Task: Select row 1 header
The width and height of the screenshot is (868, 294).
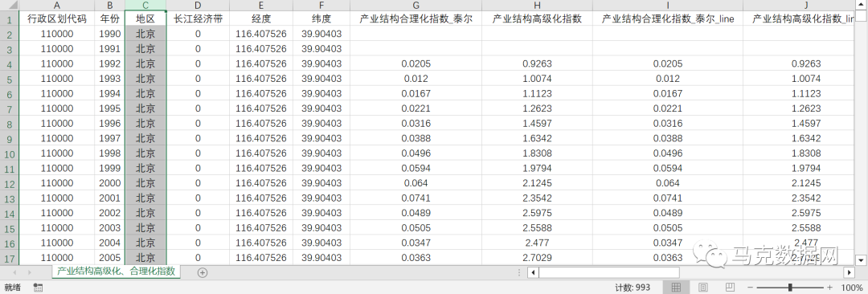Action: pos(10,18)
